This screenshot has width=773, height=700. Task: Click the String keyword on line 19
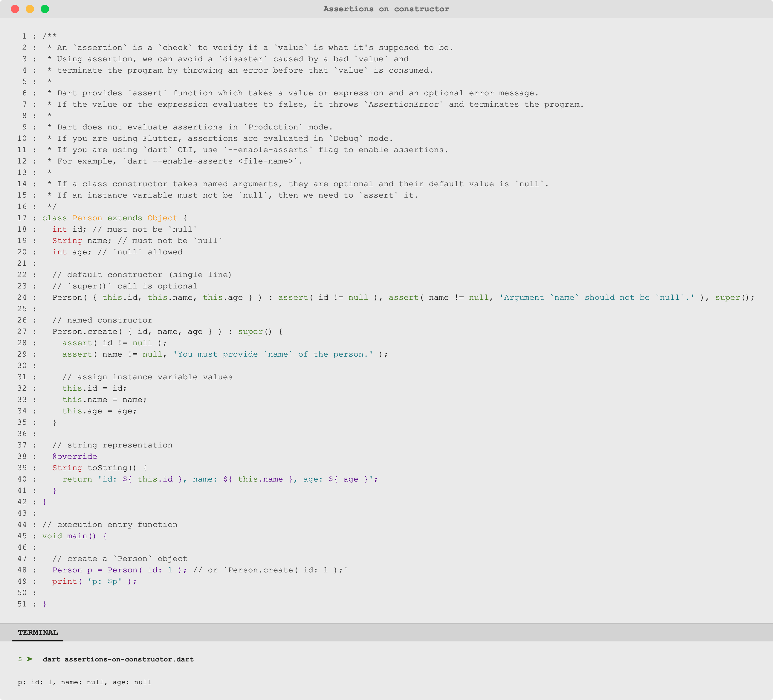click(x=67, y=240)
